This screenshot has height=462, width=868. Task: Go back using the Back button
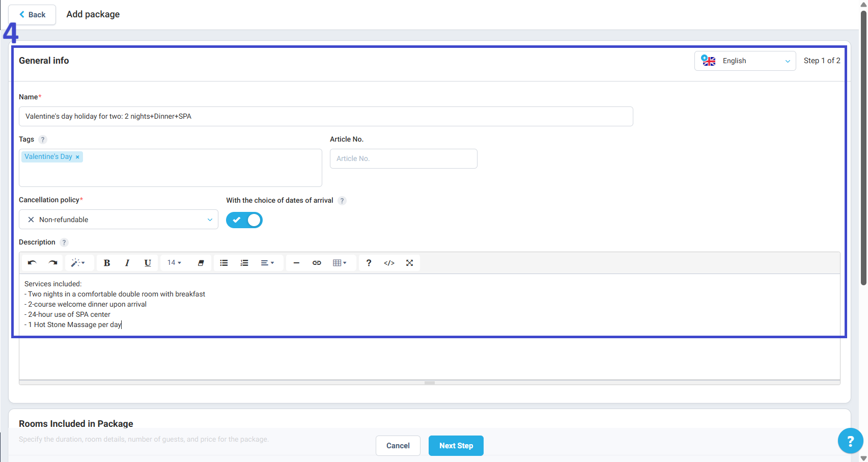coord(32,15)
